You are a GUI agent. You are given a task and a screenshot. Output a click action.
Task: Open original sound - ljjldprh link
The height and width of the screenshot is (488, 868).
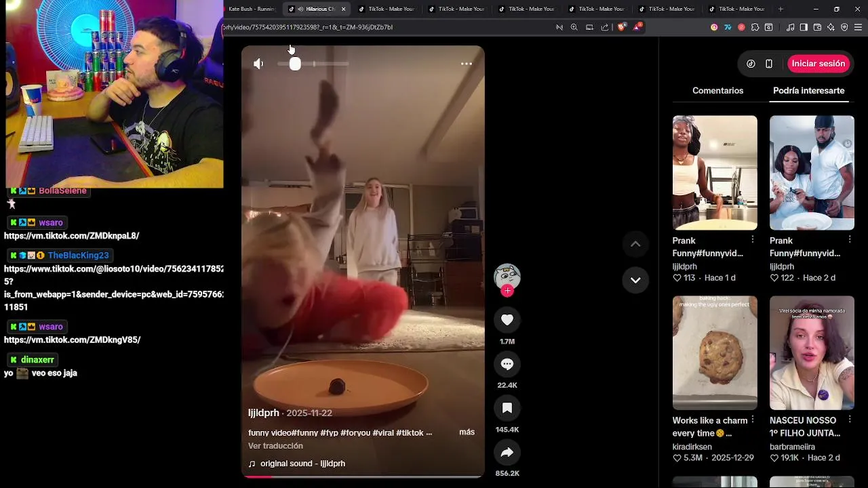pos(302,464)
